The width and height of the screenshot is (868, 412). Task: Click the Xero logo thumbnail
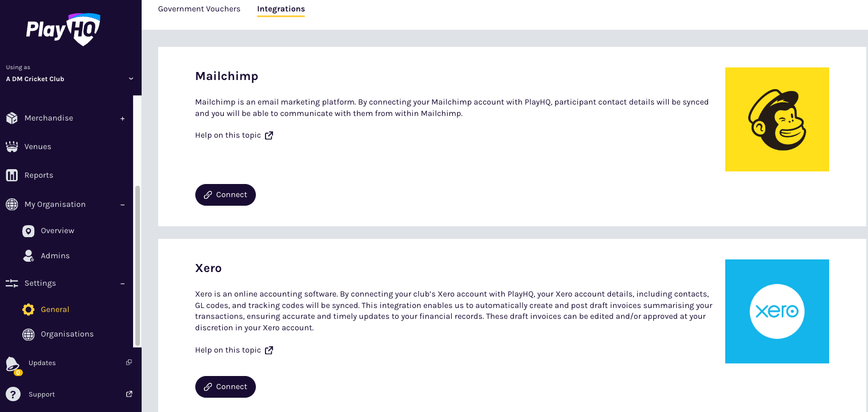point(777,311)
